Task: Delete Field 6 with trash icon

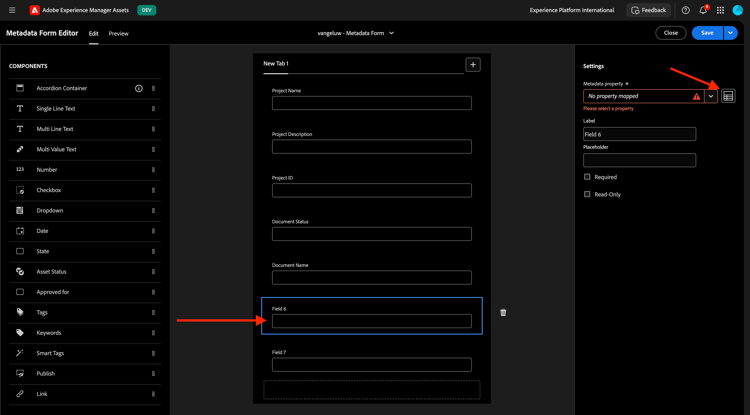Action: tap(503, 312)
